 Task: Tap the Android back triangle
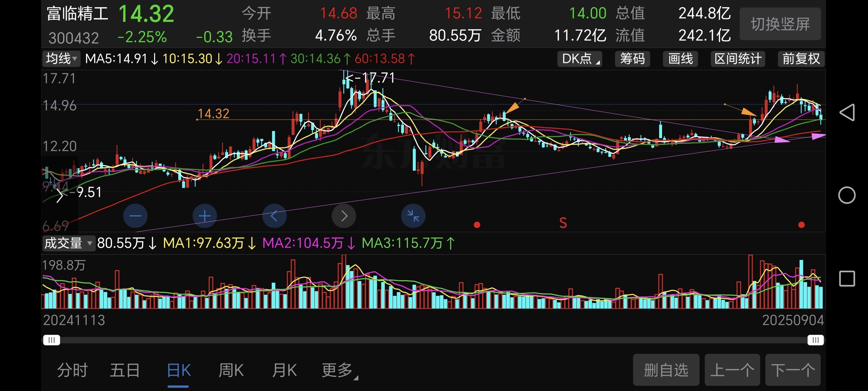[x=847, y=112]
